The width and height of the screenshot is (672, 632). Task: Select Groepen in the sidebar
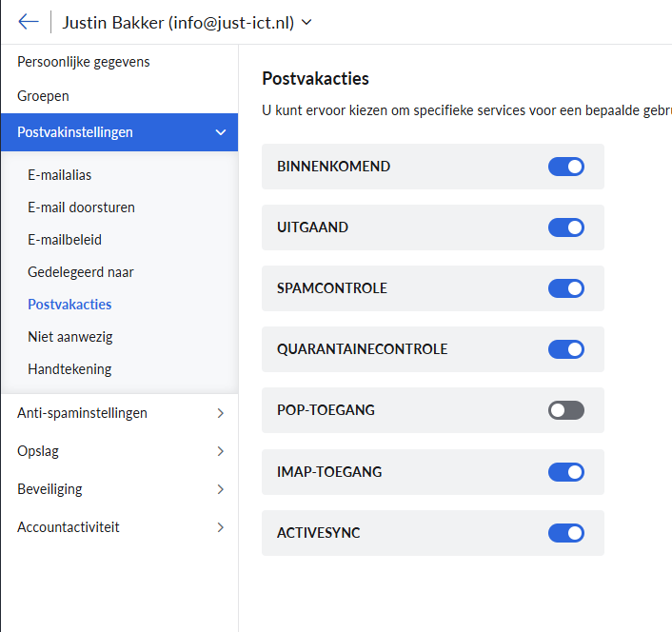[x=44, y=96]
